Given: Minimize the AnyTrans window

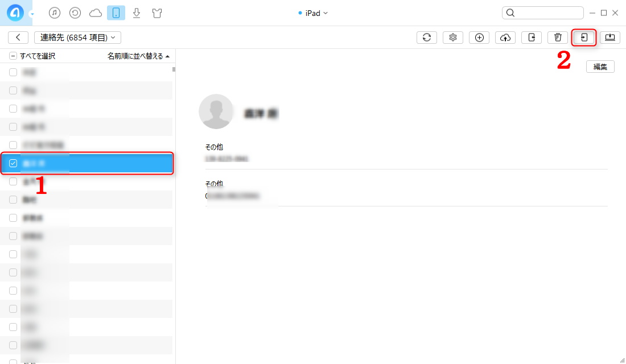Looking at the screenshot, I should [592, 13].
